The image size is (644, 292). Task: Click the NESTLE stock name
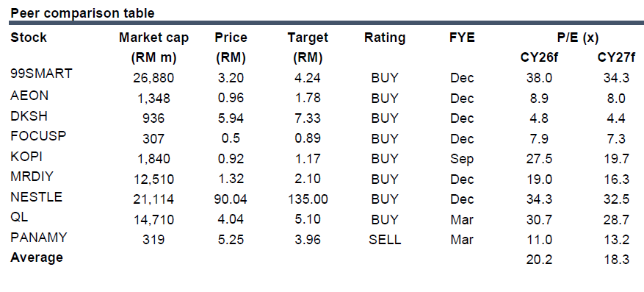(37, 196)
